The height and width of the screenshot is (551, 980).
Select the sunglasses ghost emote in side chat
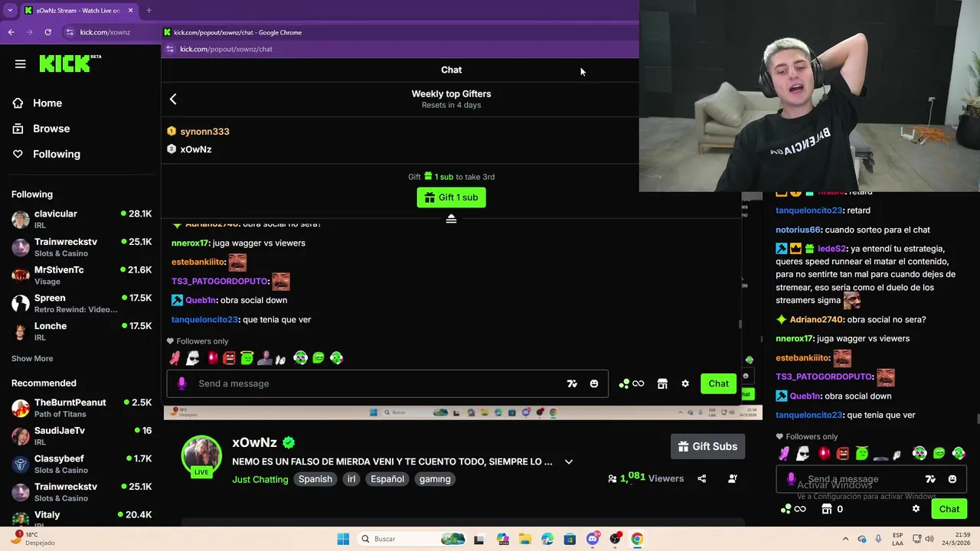(x=802, y=454)
